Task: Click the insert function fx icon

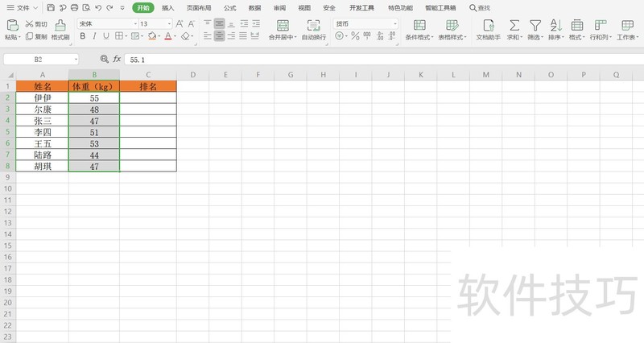Action: point(117,59)
